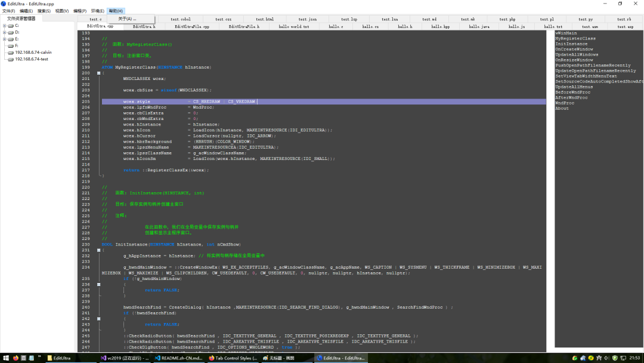Switch to EditUltraFile.h tab
Screen dimensions: 644x363
(244, 27)
